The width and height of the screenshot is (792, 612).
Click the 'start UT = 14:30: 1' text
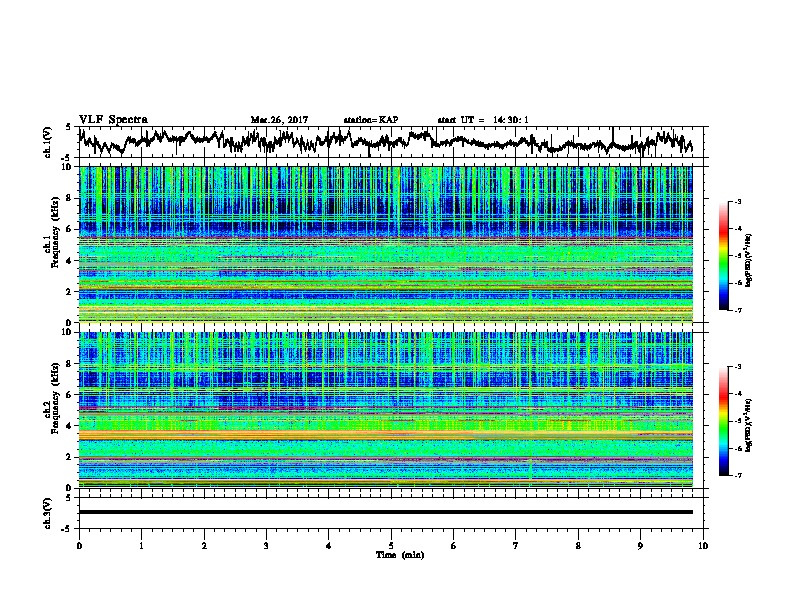483,120
